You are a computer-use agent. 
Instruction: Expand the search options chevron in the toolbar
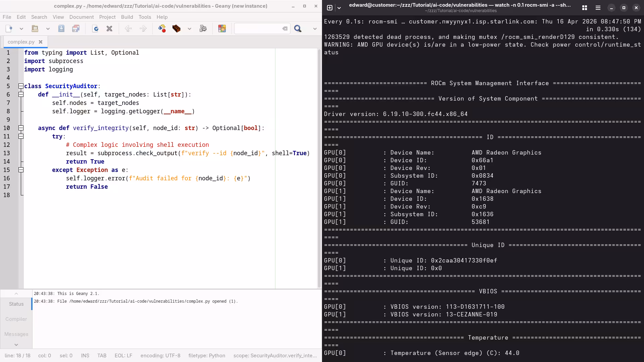[x=315, y=29]
